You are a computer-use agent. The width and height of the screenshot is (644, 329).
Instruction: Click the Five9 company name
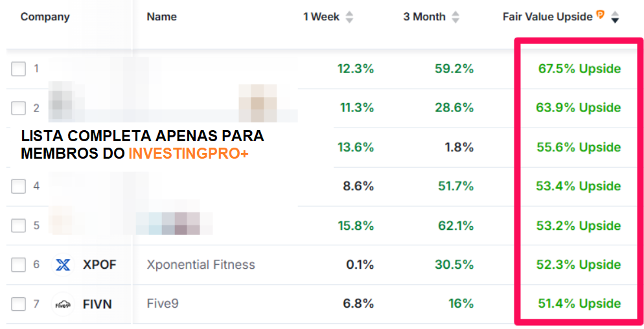point(163,304)
